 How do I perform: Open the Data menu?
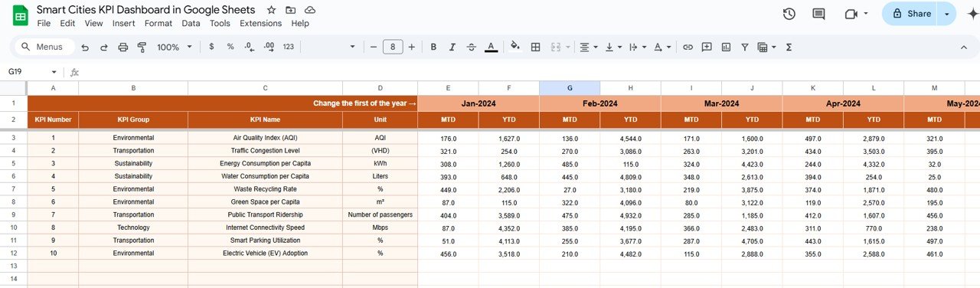coord(191,23)
